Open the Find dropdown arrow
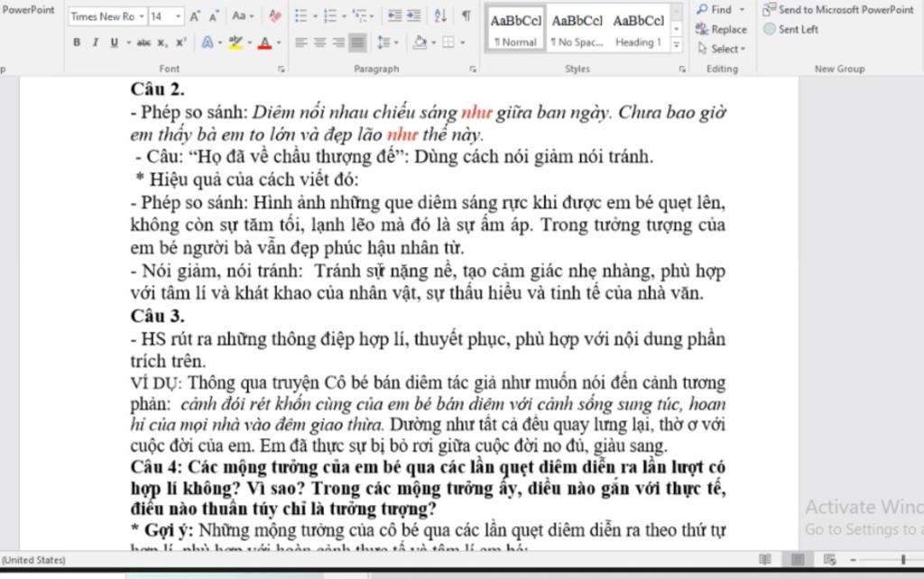Image resolution: width=924 pixels, height=579 pixels. [x=742, y=10]
